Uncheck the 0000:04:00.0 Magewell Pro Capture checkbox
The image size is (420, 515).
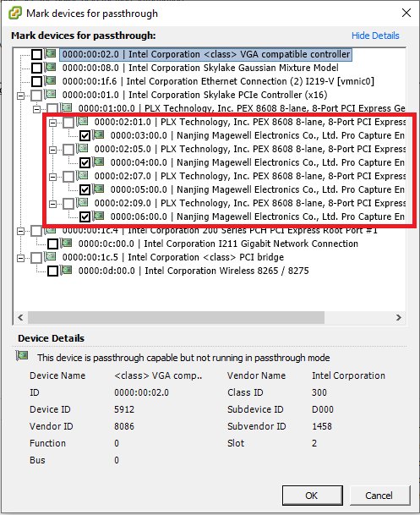[85, 163]
